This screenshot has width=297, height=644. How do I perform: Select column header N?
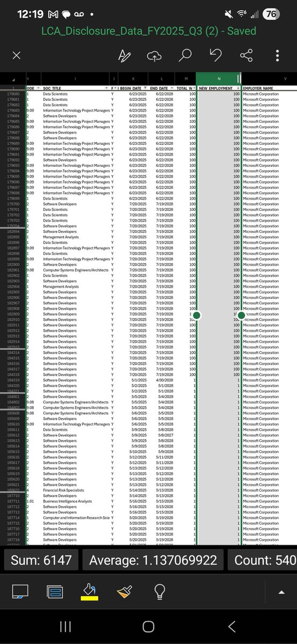pos(219,79)
